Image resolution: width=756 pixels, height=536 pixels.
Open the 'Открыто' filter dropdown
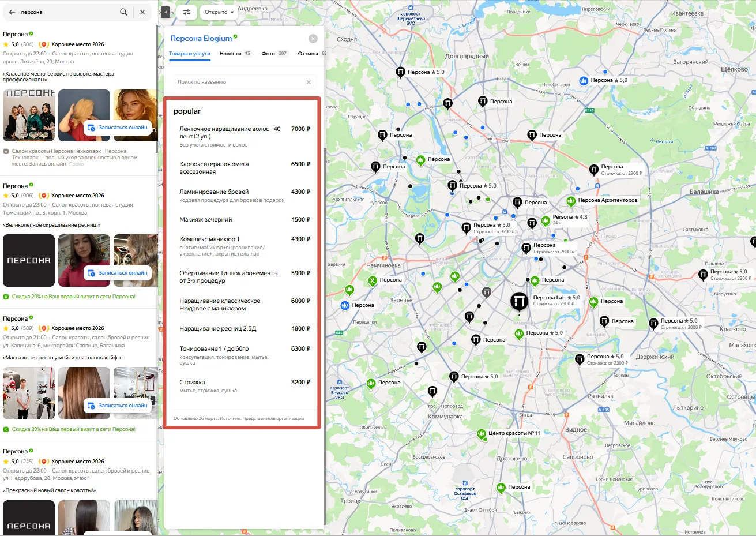click(219, 12)
